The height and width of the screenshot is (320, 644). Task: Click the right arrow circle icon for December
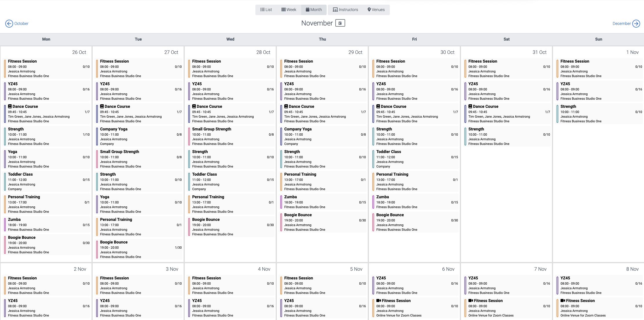(636, 23)
